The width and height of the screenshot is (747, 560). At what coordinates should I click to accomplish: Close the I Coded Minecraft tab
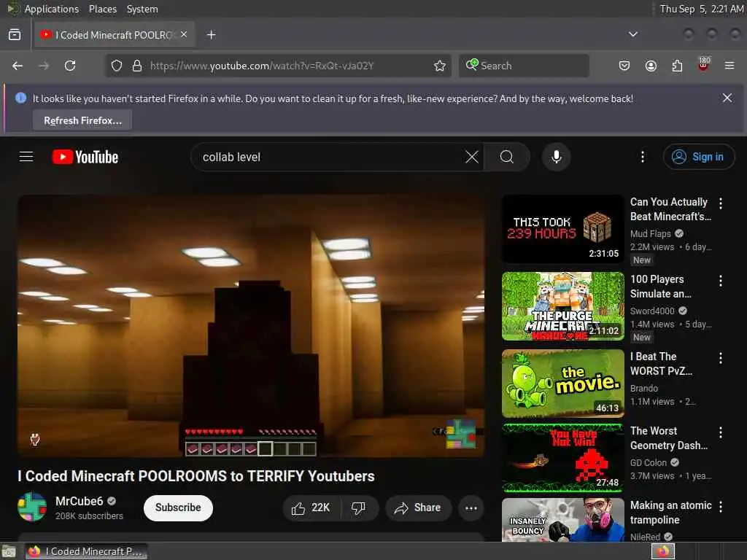click(184, 35)
